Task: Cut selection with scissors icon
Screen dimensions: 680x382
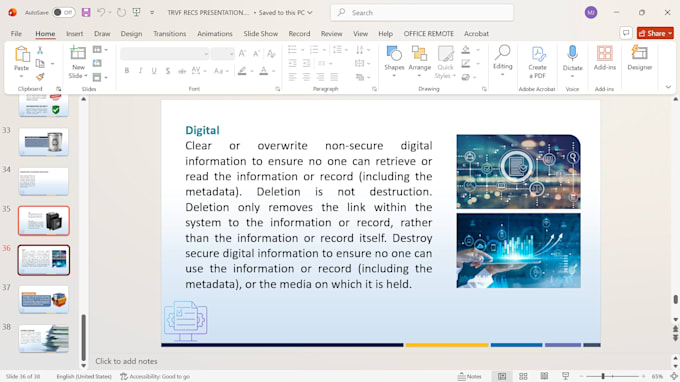Action: pos(40,50)
